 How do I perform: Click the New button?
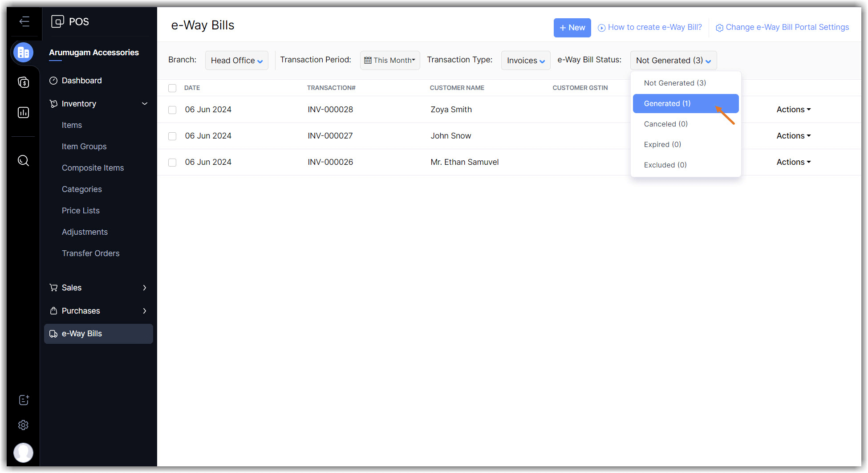pos(572,28)
